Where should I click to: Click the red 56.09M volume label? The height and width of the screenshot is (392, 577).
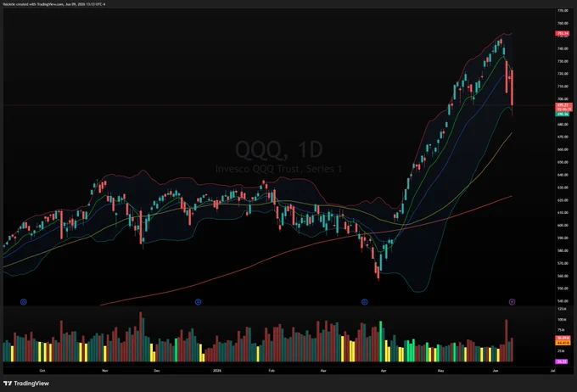coord(563,338)
